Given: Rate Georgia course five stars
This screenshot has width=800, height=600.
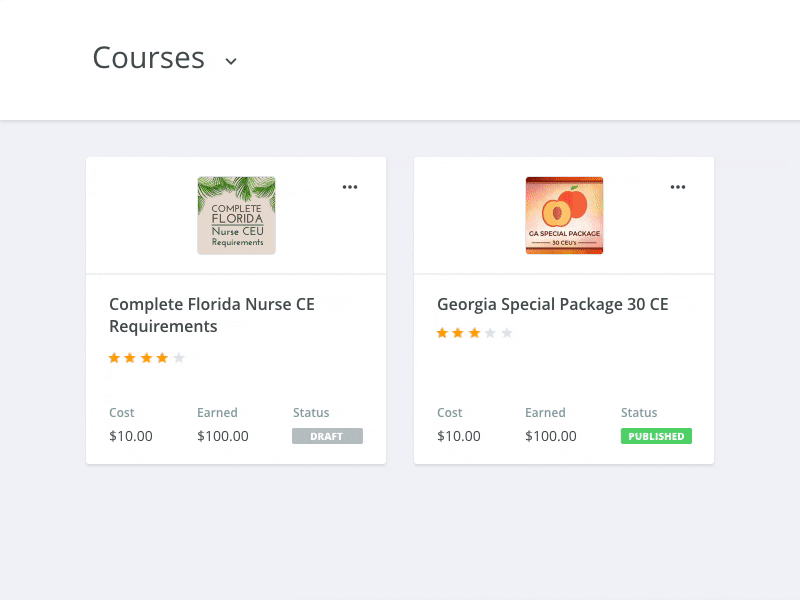Looking at the screenshot, I should tap(507, 333).
